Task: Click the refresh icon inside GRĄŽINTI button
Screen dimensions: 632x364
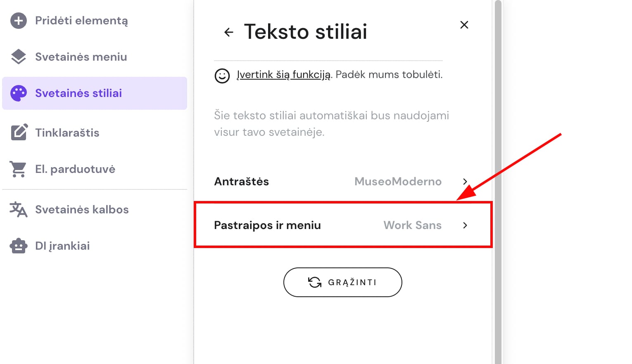Action: pyautogui.click(x=314, y=282)
